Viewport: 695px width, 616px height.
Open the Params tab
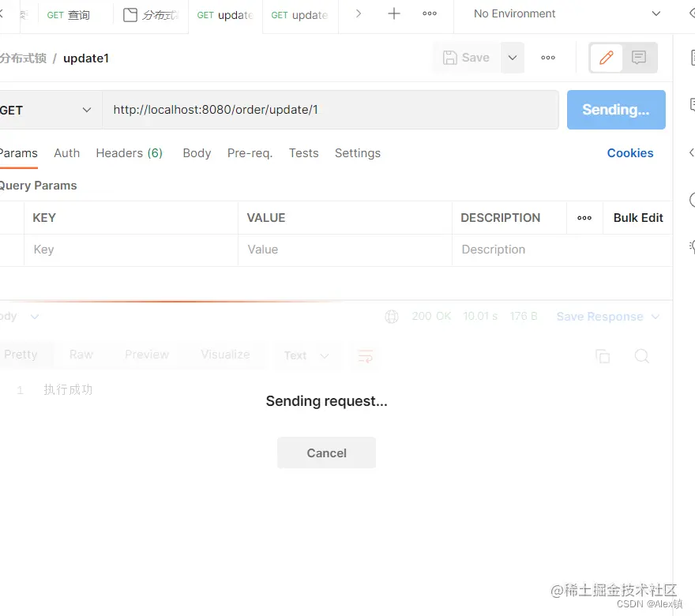(x=19, y=153)
